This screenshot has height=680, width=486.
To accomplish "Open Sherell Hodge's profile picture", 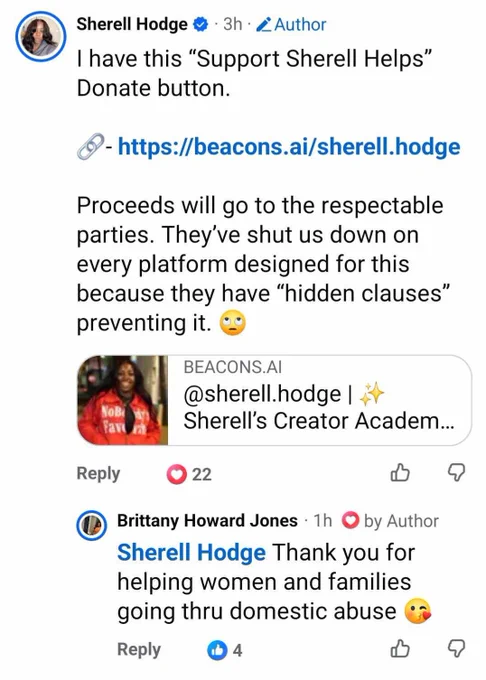I will pyautogui.click(x=41, y=36).
